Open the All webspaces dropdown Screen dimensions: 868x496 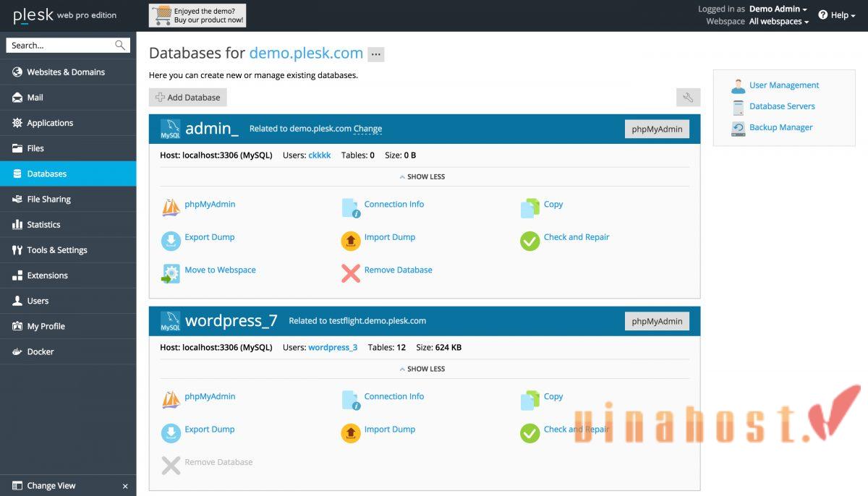[779, 22]
